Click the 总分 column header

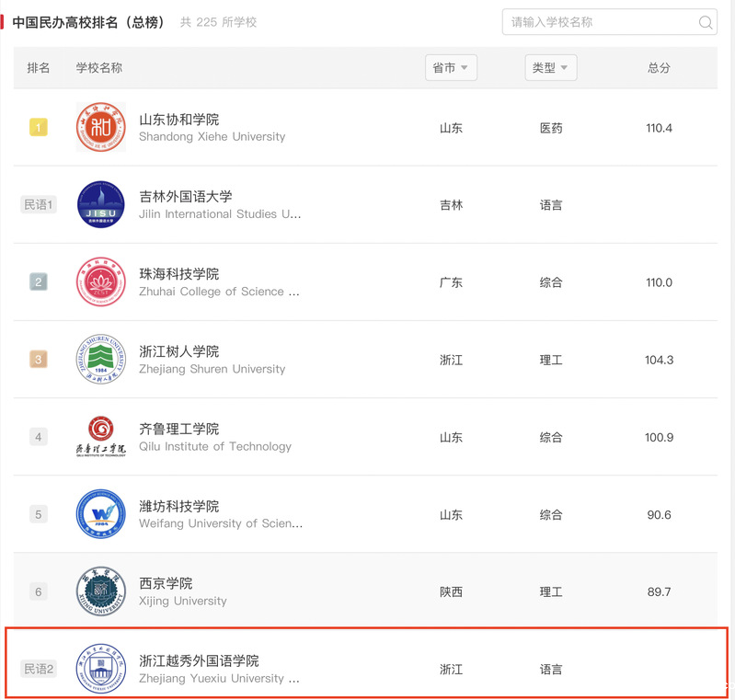(x=659, y=68)
